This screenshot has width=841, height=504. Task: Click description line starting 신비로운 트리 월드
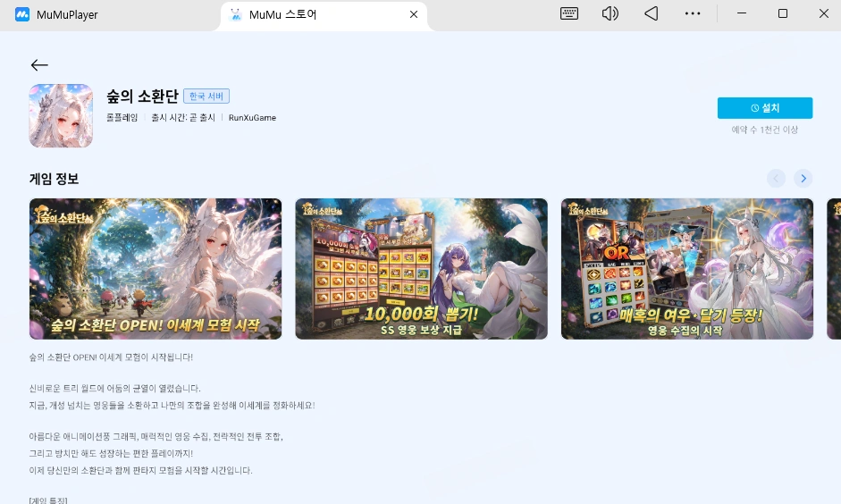114,388
